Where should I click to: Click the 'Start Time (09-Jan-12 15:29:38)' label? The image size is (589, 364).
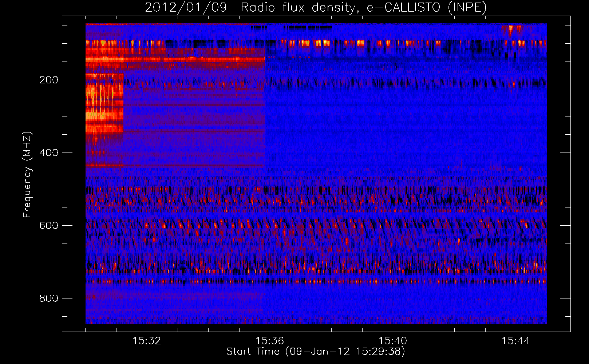tap(316, 352)
